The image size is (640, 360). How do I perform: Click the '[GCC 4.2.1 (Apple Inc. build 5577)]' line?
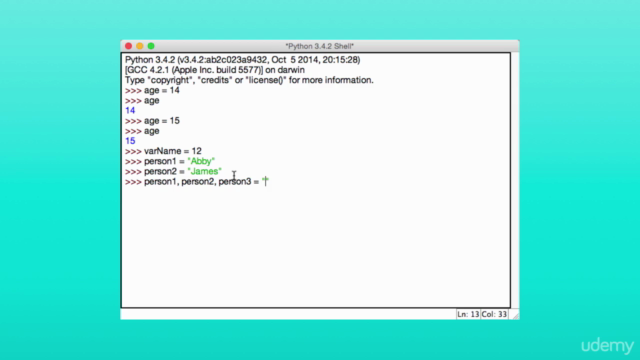(215, 70)
